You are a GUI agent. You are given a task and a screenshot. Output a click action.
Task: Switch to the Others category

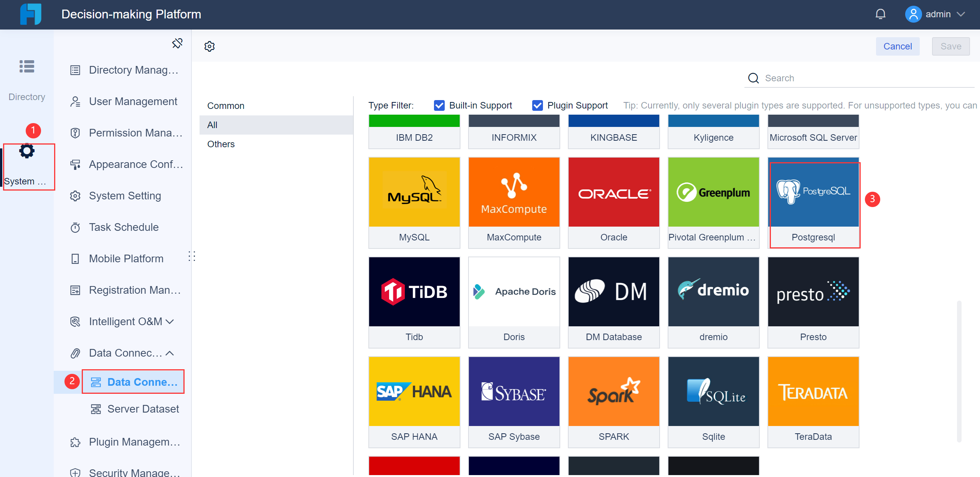(221, 144)
